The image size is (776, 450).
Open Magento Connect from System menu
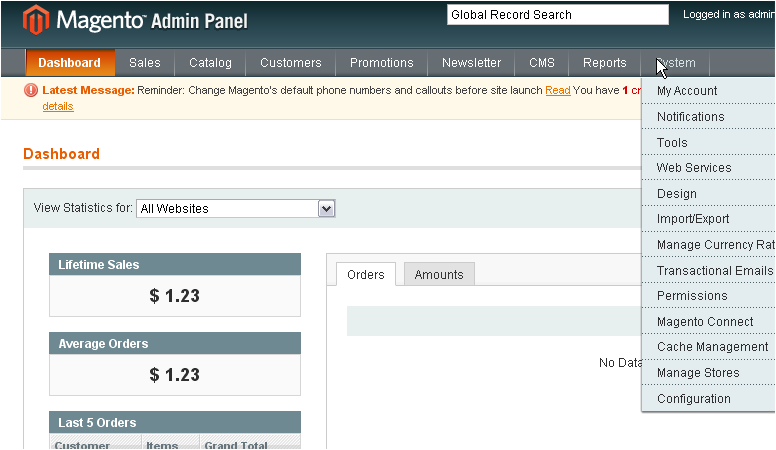[705, 322]
